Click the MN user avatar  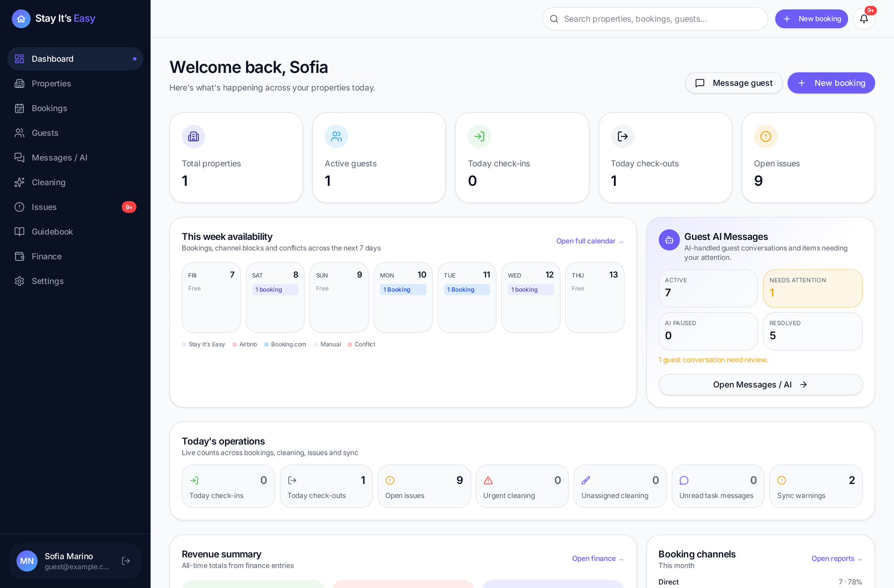pos(27,561)
